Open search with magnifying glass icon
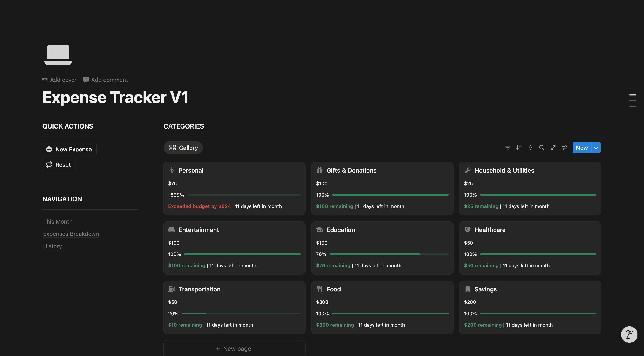644x356 pixels. tap(541, 148)
